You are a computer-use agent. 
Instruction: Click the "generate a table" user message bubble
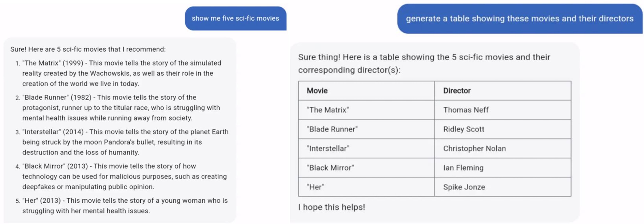520,19
